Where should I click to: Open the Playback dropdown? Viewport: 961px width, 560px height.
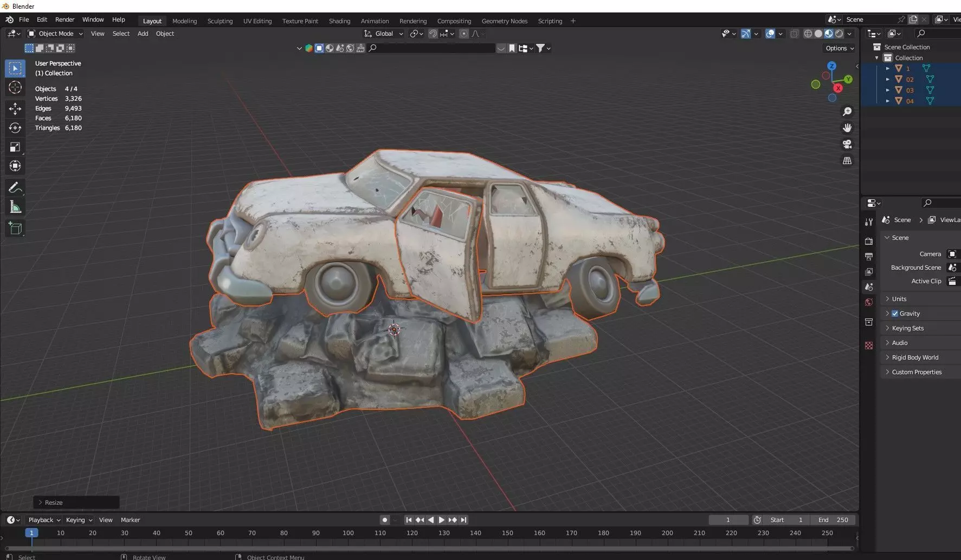pos(44,520)
